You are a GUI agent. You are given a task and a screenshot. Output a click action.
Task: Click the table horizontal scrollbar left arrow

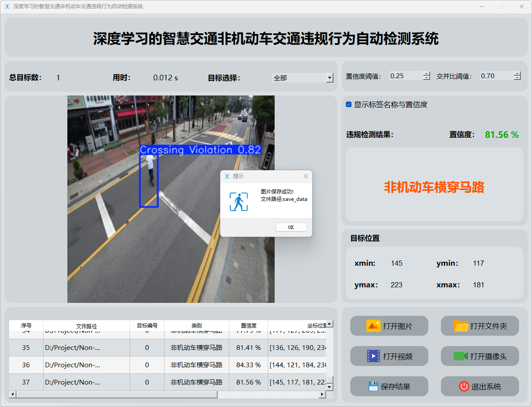[x=13, y=394]
